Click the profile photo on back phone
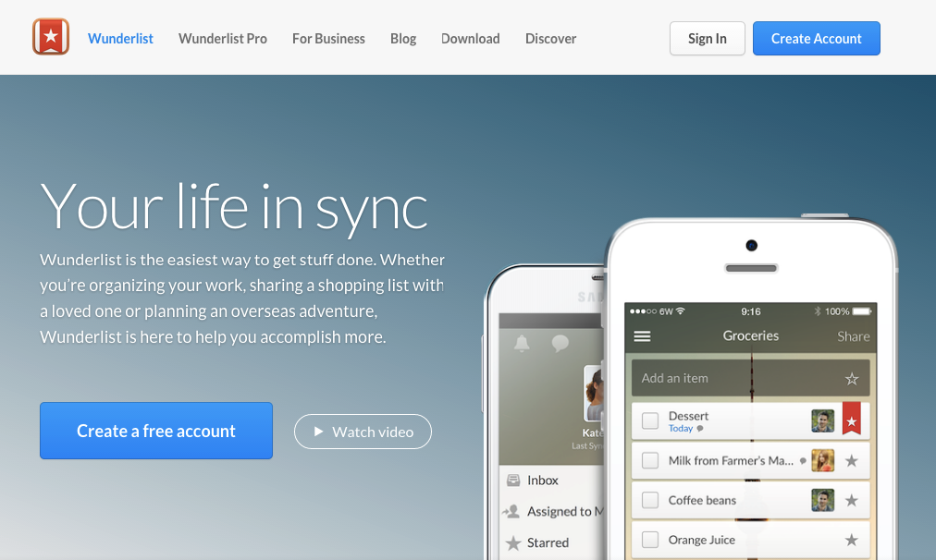936x560 pixels. click(x=594, y=394)
